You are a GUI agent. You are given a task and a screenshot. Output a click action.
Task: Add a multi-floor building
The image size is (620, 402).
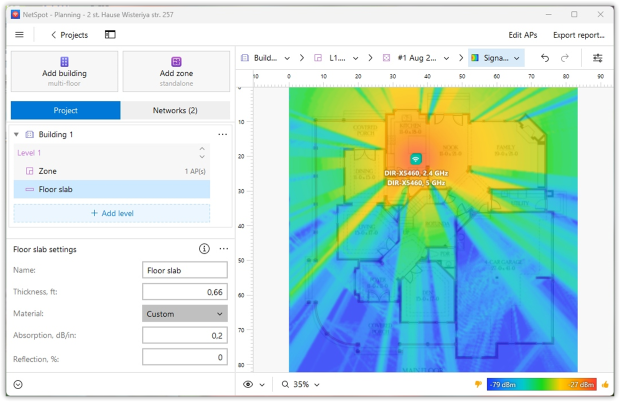(64, 72)
